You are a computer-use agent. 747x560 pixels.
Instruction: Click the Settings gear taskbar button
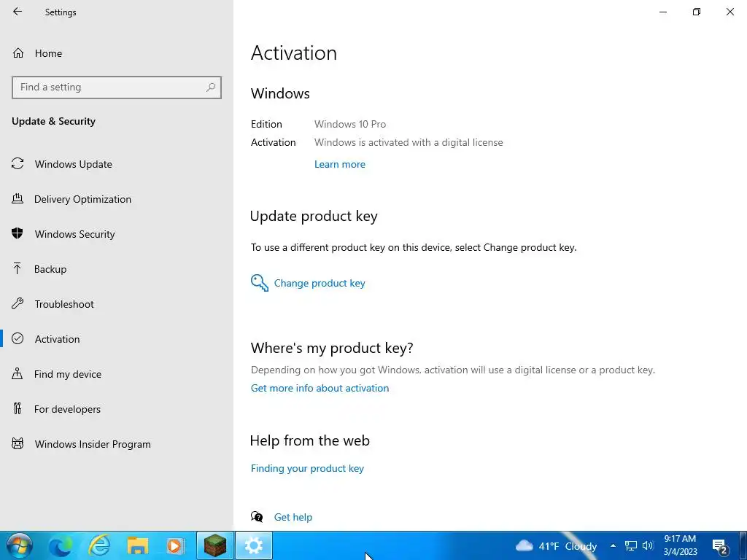pyautogui.click(x=254, y=545)
